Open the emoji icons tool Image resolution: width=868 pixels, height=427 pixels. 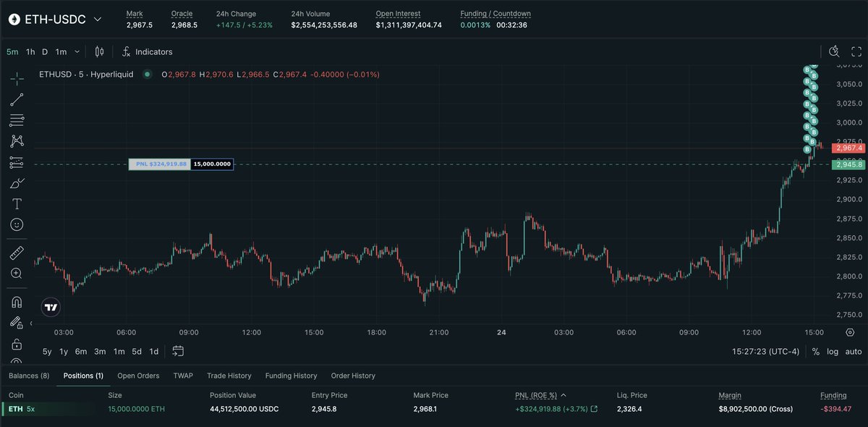pyautogui.click(x=17, y=225)
